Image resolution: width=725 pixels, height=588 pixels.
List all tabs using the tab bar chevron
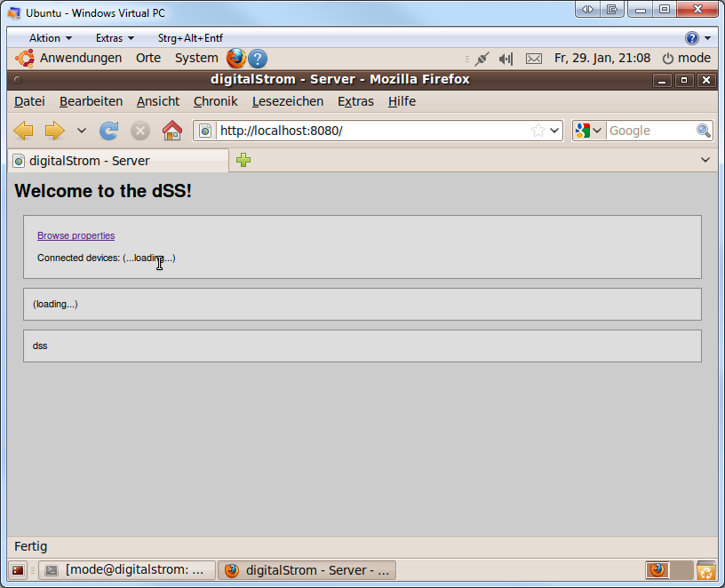[705, 160]
